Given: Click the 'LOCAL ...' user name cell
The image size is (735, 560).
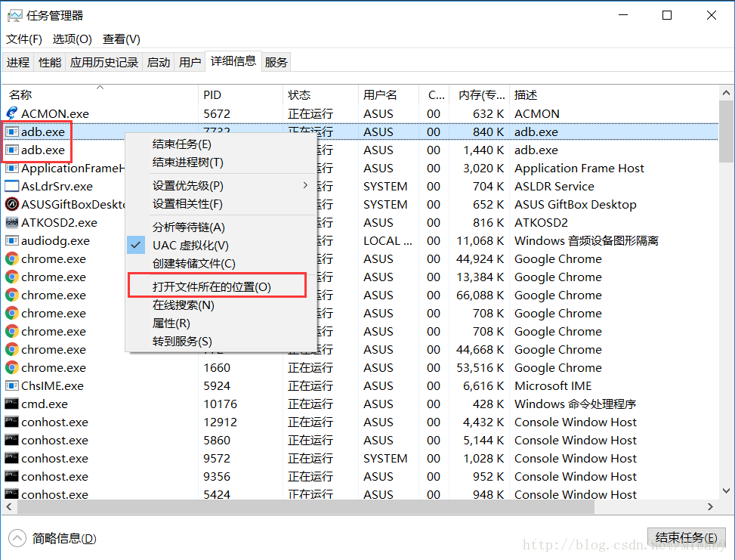Looking at the screenshot, I should point(388,240).
